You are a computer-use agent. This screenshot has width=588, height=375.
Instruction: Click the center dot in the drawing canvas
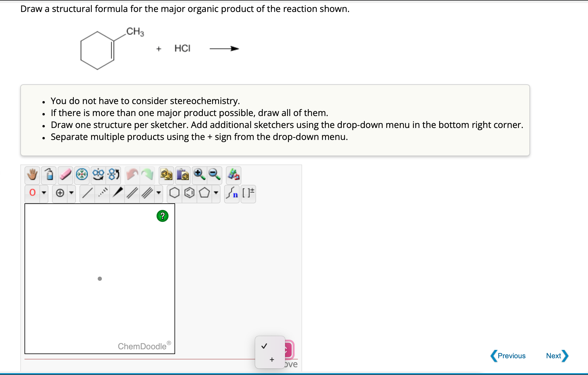(100, 278)
